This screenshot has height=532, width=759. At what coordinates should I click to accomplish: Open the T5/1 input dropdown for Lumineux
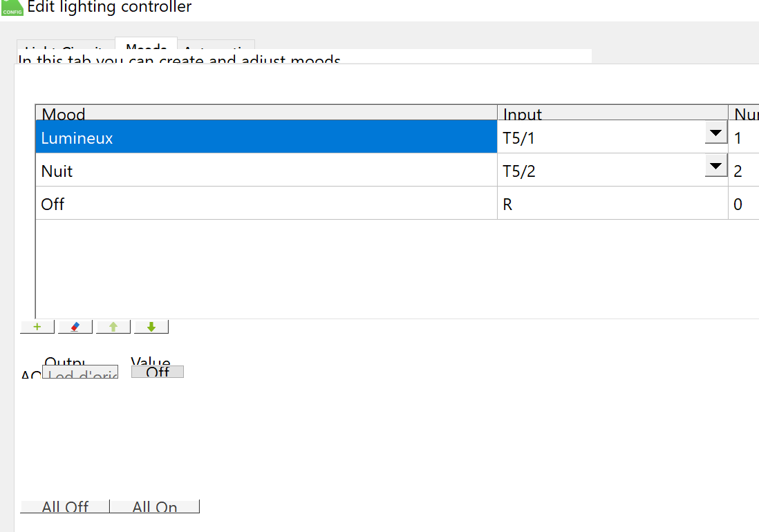point(716,133)
